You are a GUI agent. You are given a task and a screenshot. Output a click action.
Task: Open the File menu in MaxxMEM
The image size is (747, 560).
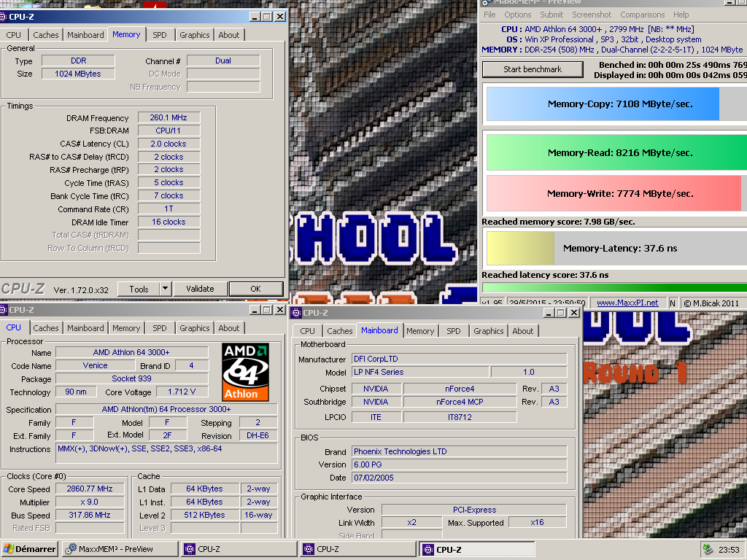pyautogui.click(x=489, y=15)
